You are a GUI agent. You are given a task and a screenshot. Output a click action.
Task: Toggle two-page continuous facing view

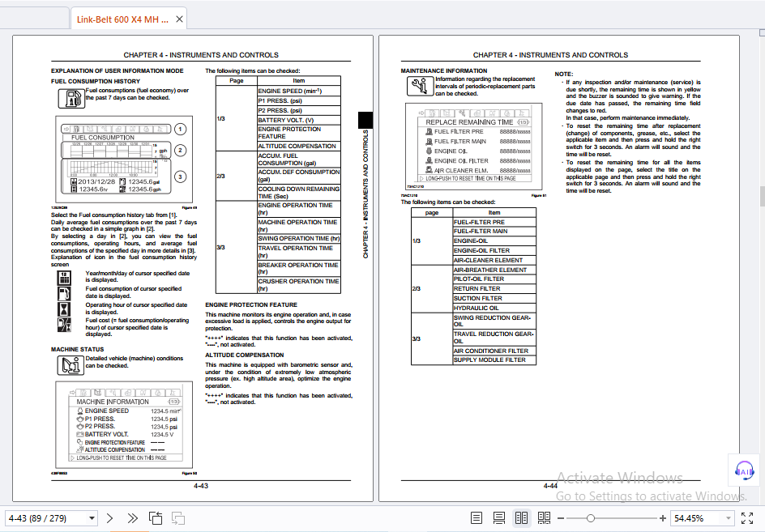point(544,518)
